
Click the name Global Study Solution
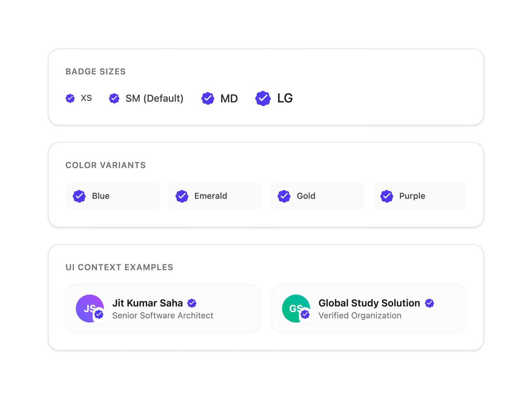(x=369, y=303)
